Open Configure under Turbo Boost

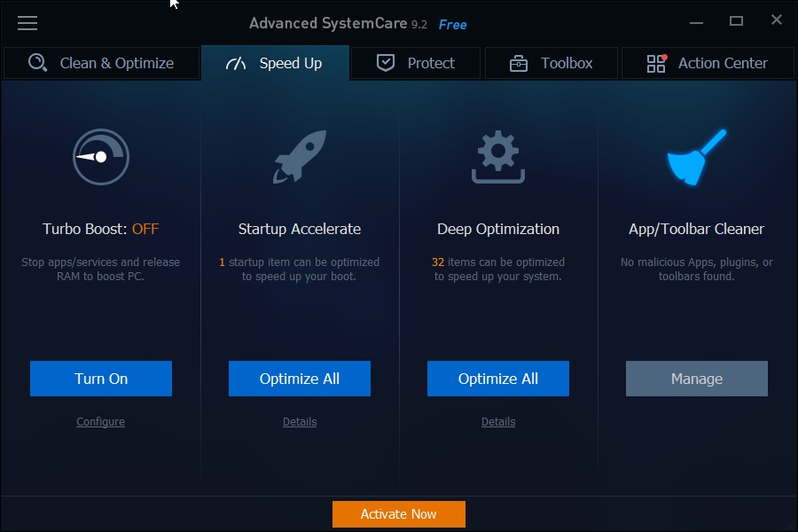pos(100,422)
